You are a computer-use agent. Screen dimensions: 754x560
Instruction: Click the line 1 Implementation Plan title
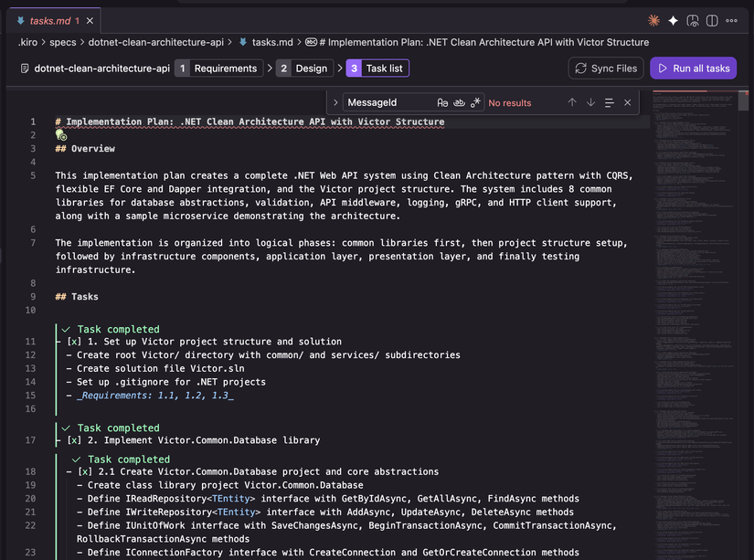pyautogui.click(x=250, y=122)
